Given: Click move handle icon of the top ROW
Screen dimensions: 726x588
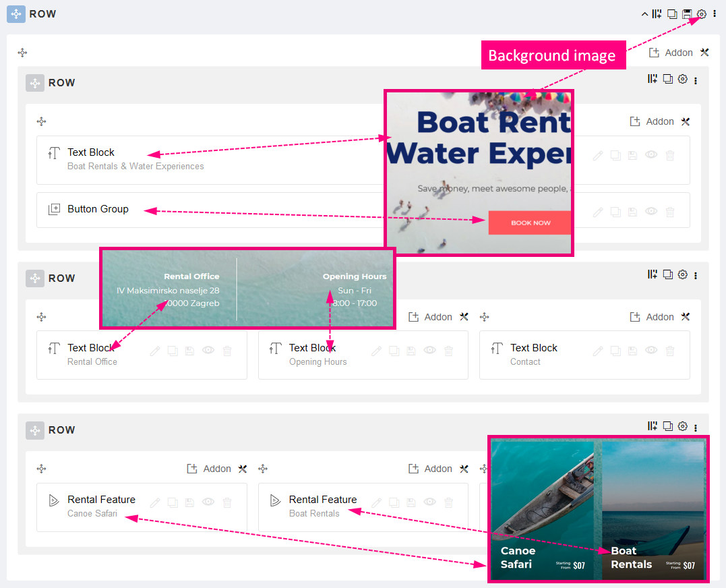Looking at the screenshot, I should [16, 14].
